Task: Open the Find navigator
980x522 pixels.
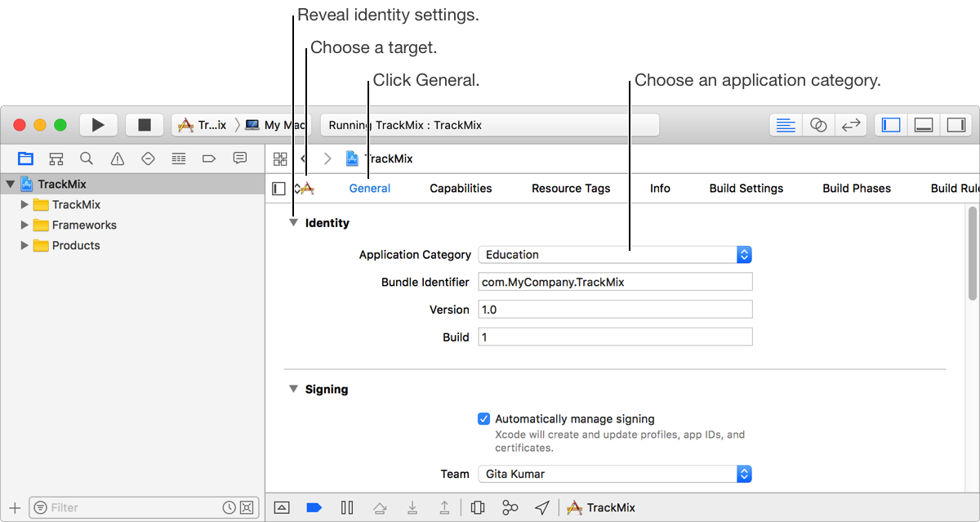Action: tap(87, 158)
